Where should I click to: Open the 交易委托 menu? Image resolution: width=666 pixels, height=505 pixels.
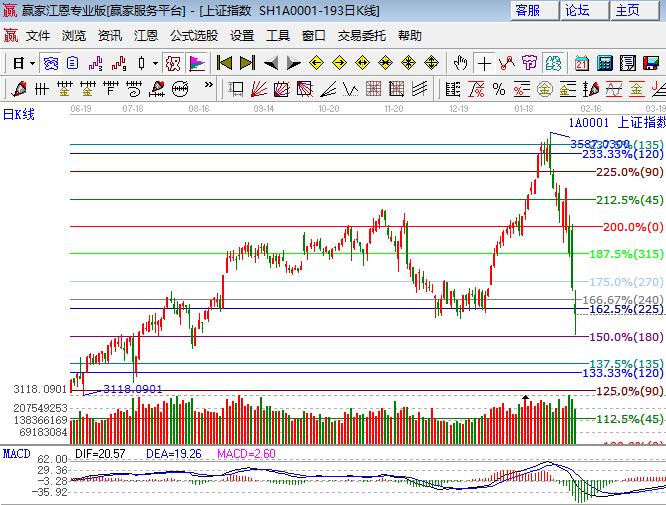click(362, 35)
